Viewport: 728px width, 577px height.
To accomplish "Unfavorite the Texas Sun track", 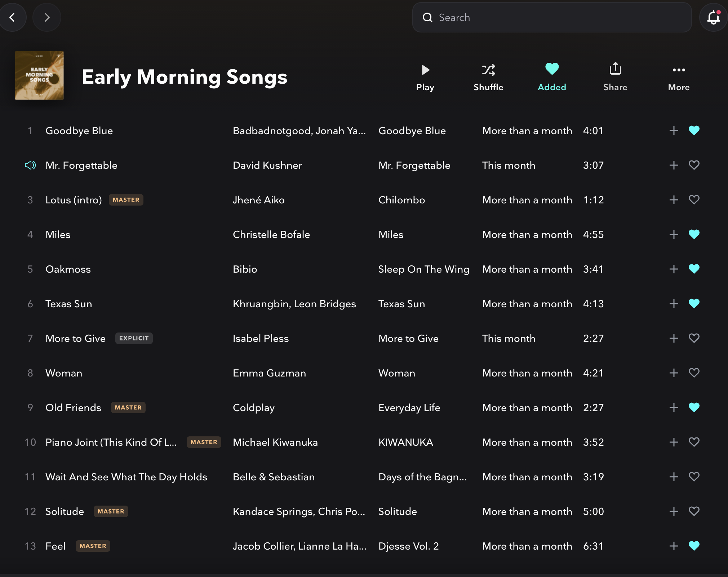I will pyautogui.click(x=694, y=304).
